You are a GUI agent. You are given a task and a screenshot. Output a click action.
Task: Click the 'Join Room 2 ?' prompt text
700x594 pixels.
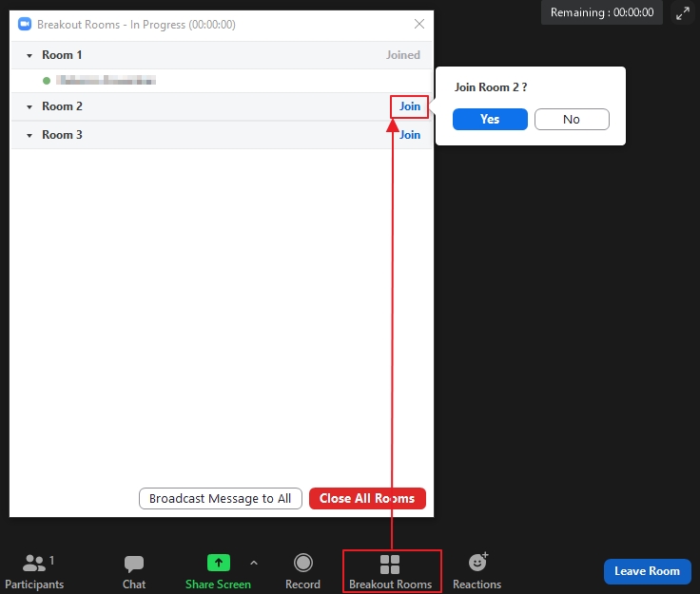pyautogui.click(x=491, y=86)
